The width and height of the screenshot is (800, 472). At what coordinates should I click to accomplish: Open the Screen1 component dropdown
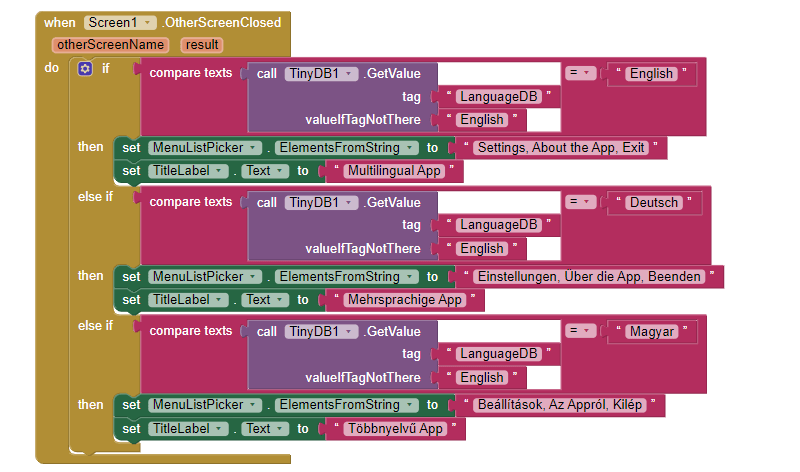click(120, 22)
